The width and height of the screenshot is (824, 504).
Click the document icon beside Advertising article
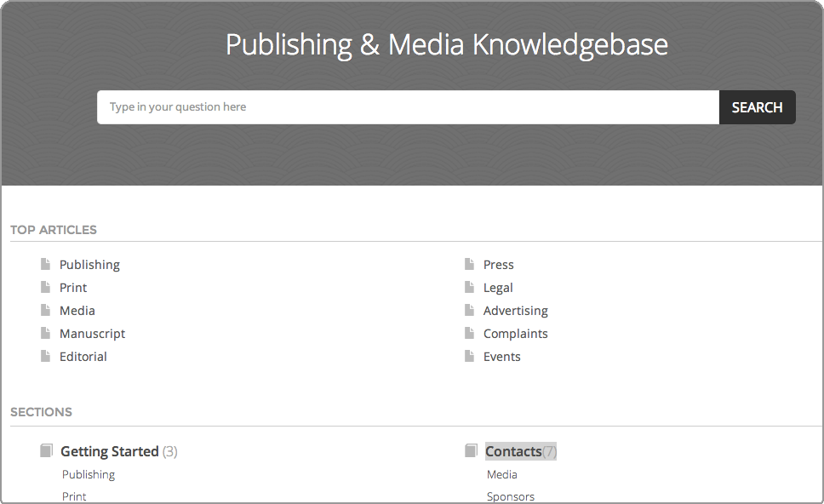[x=470, y=310]
